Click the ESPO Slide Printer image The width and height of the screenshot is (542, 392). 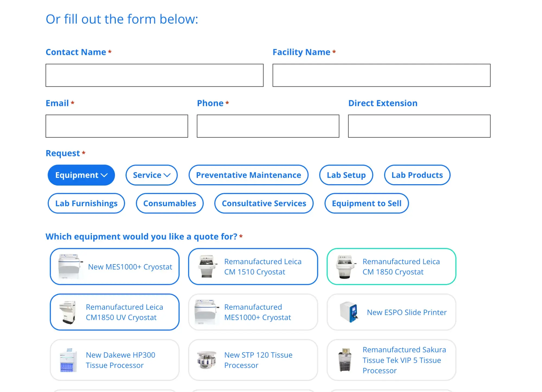pyautogui.click(x=349, y=312)
